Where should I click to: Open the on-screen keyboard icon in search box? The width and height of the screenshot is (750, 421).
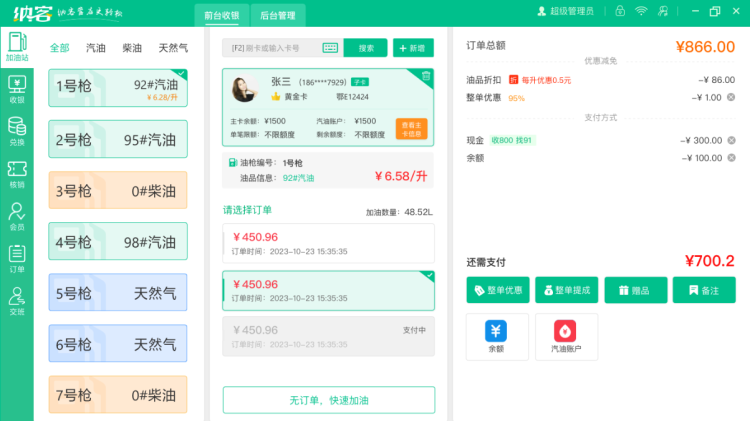pyautogui.click(x=330, y=48)
